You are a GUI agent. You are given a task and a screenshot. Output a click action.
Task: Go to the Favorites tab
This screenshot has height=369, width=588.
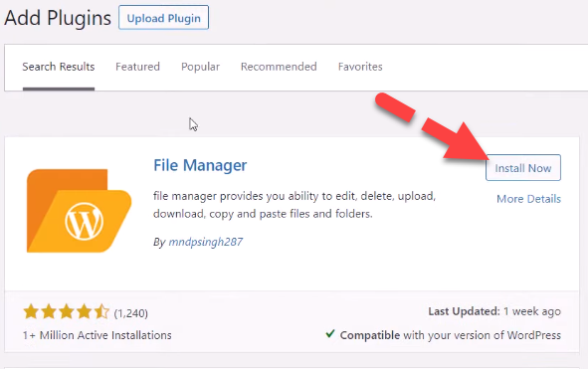coord(360,67)
